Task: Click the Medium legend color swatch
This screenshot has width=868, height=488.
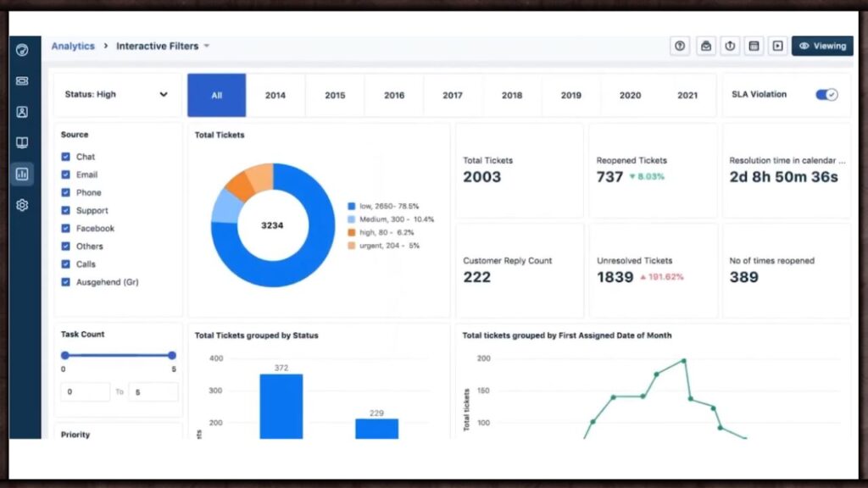Action: [352, 219]
